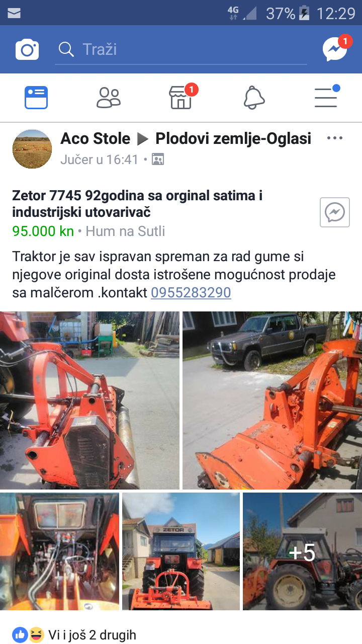Viewport: 362px width, 644px height.
Task: Switch to the News Feed tab
Action: click(x=36, y=98)
